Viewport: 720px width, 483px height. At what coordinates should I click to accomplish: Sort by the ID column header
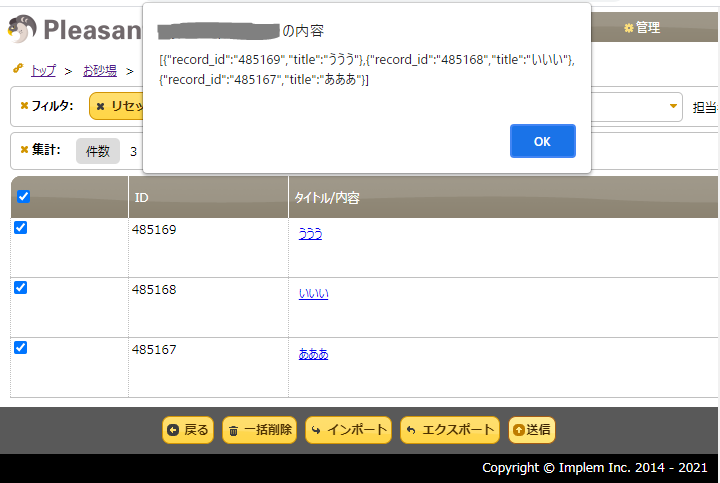coord(208,197)
